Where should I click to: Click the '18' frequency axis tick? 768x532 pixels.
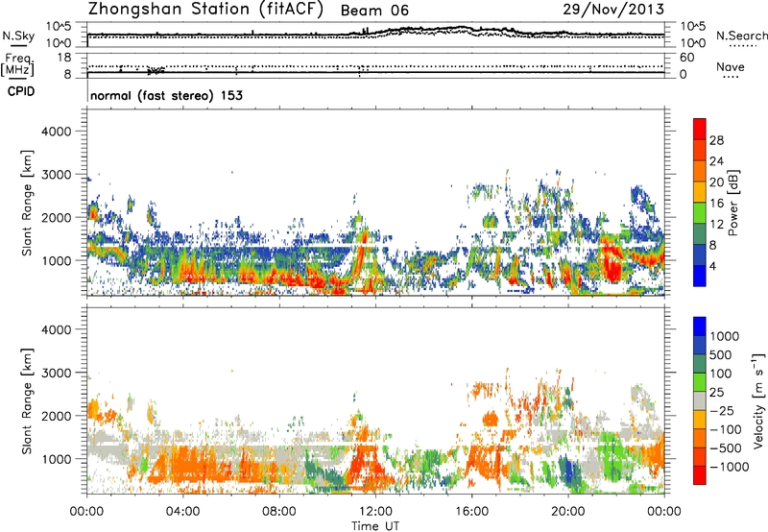point(64,58)
